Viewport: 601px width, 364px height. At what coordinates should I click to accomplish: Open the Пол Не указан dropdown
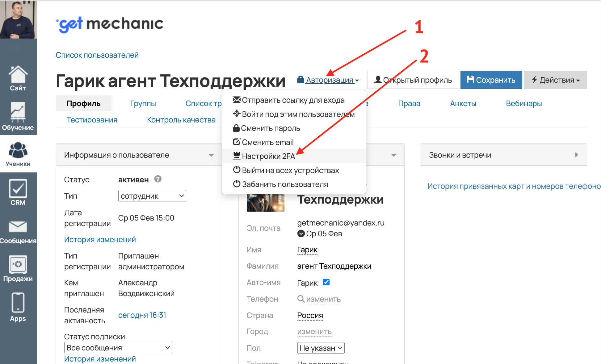pos(321,348)
